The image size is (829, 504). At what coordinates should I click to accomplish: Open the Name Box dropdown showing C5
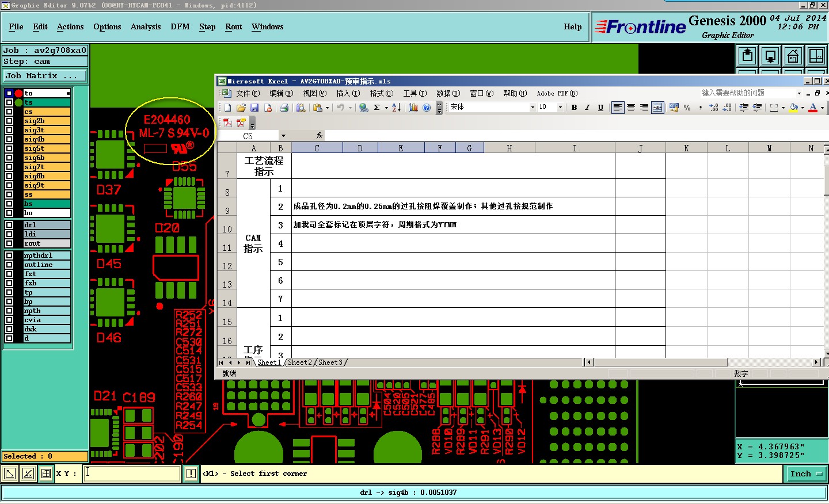coord(283,136)
